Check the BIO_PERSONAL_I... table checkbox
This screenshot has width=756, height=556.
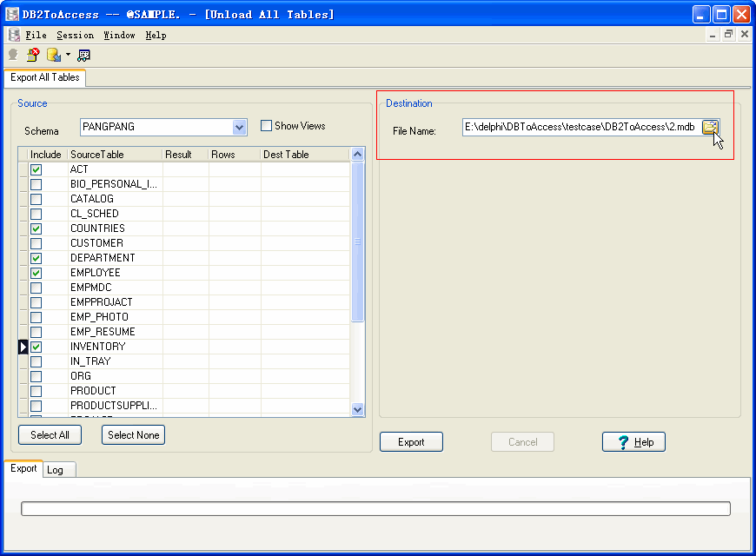[x=36, y=184]
